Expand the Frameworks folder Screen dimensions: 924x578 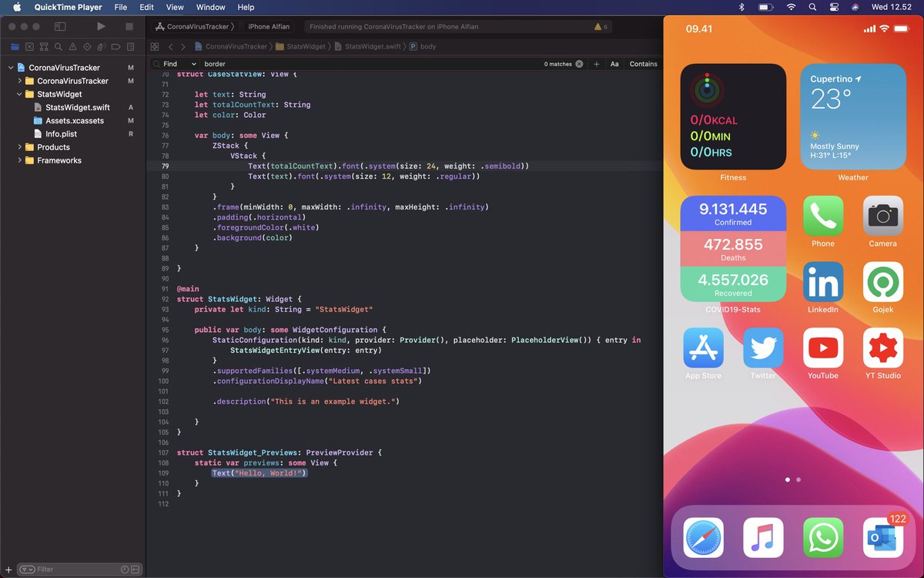pyautogui.click(x=20, y=160)
